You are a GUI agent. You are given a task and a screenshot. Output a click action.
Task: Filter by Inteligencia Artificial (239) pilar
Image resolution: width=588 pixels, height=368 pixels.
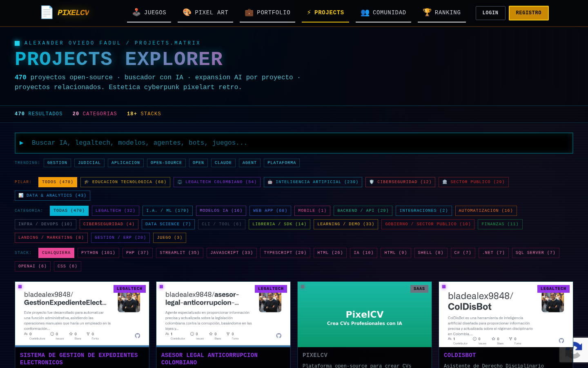point(313,182)
